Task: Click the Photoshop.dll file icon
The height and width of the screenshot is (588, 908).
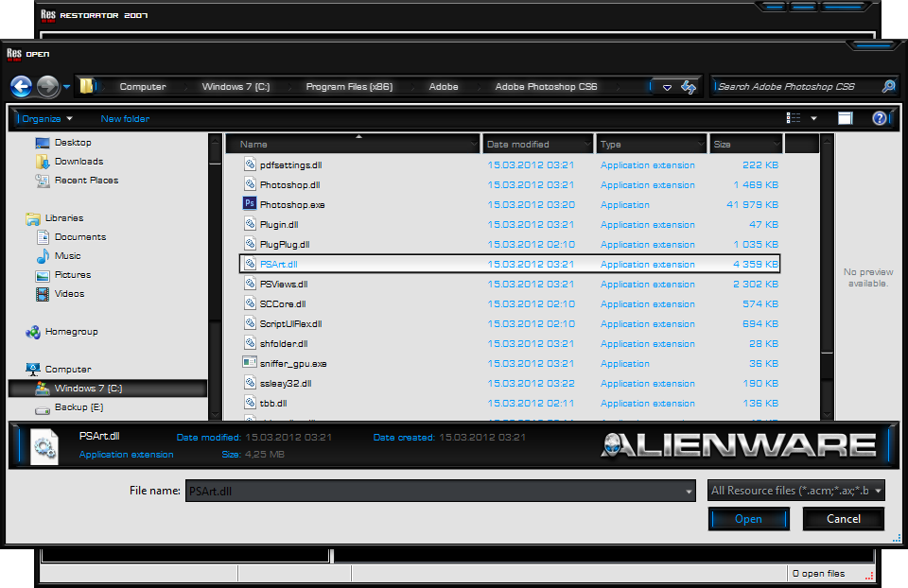Action: (x=250, y=184)
